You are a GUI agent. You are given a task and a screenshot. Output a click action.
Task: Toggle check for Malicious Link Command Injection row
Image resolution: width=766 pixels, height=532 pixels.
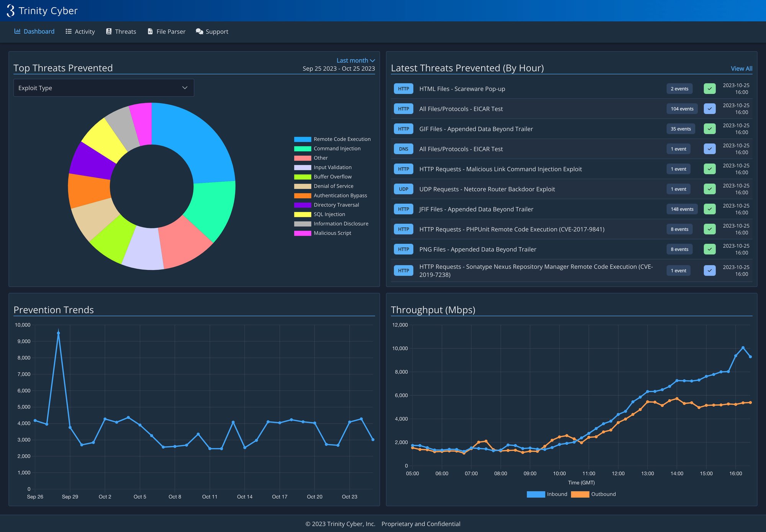coord(710,169)
